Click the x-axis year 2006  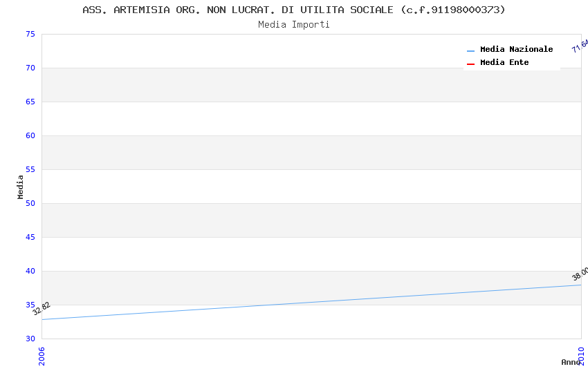(x=42, y=356)
